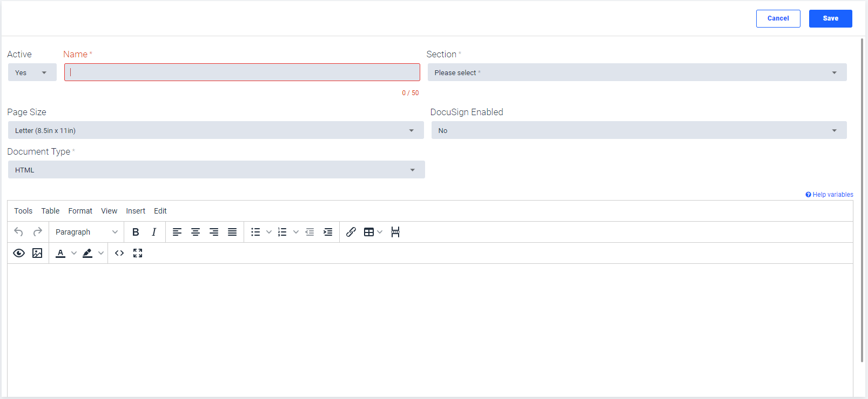The image size is (868, 399).
Task: Open the View menu
Action: [109, 211]
